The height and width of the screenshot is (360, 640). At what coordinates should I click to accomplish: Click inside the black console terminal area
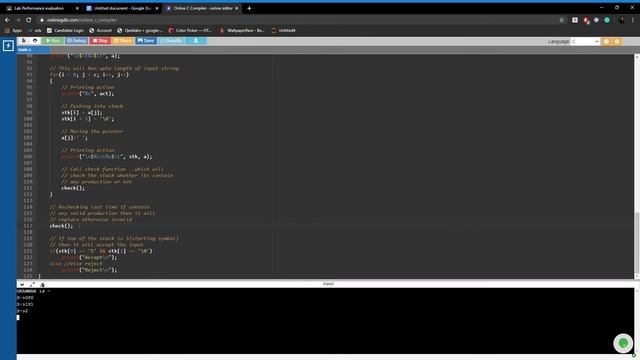pos(325,321)
